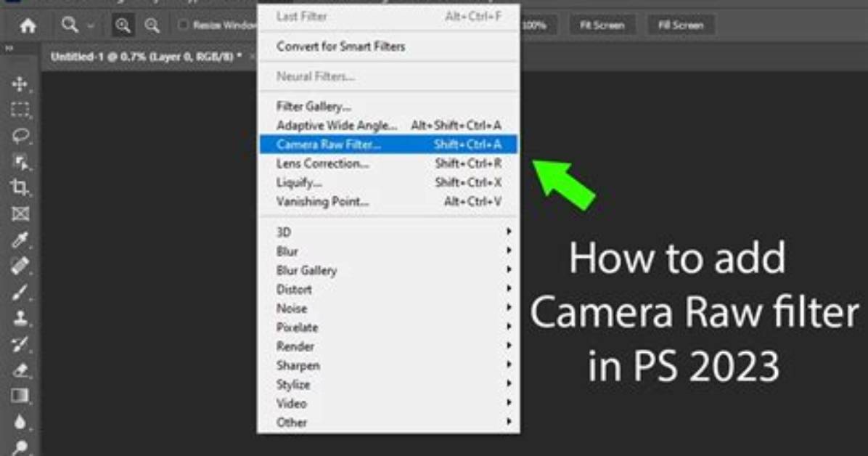Select the History Brush tool
The width and height of the screenshot is (868, 456).
[20, 344]
